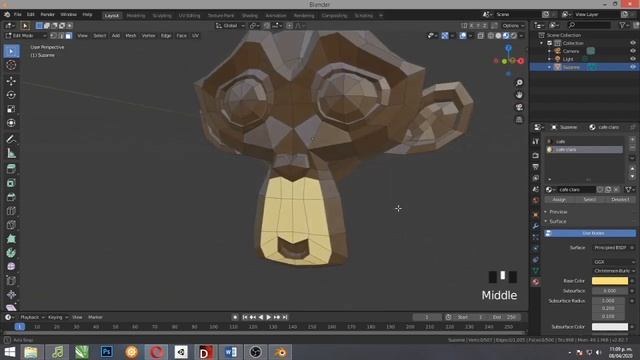This screenshot has height=360, width=640.
Task: Open the Material properties tab
Action: [x=536, y=282]
